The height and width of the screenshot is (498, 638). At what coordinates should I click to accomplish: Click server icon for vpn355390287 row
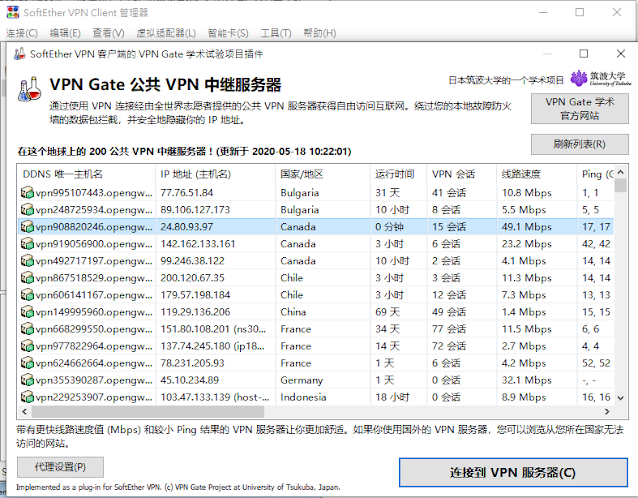pos(27,380)
